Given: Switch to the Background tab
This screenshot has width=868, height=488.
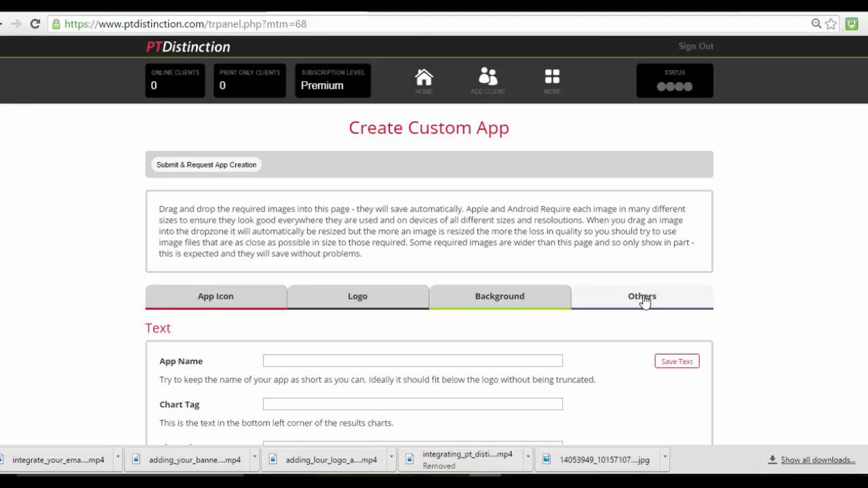Looking at the screenshot, I should click(500, 297).
